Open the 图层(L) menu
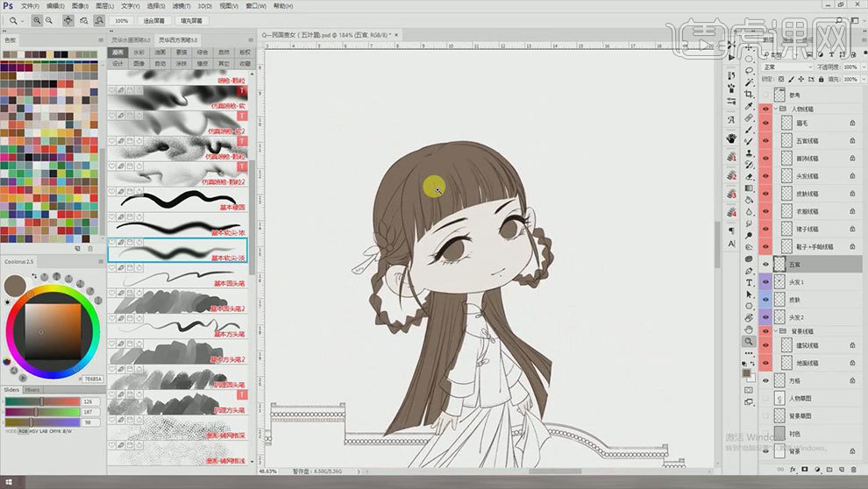 tap(104, 6)
